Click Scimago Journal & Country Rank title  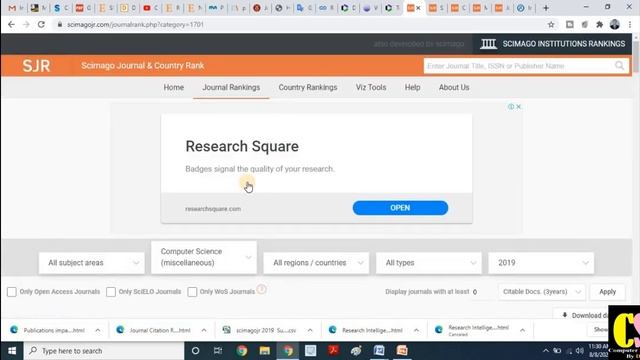142,66
